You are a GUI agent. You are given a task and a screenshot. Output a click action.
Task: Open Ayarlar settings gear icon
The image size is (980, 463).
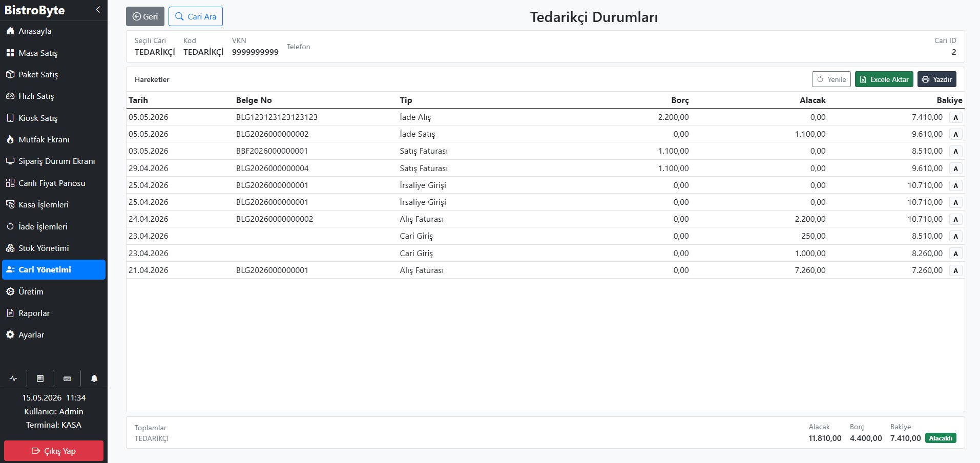(x=10, y=334)
